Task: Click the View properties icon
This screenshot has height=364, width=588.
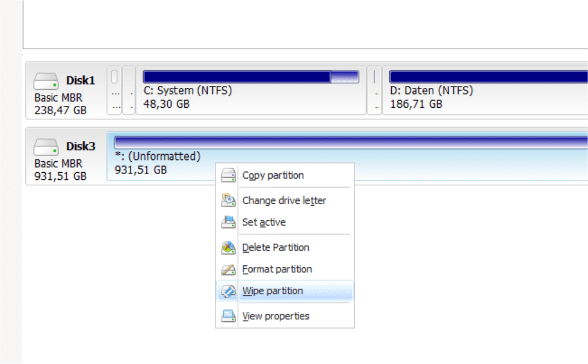Action: tap(228, 316)
